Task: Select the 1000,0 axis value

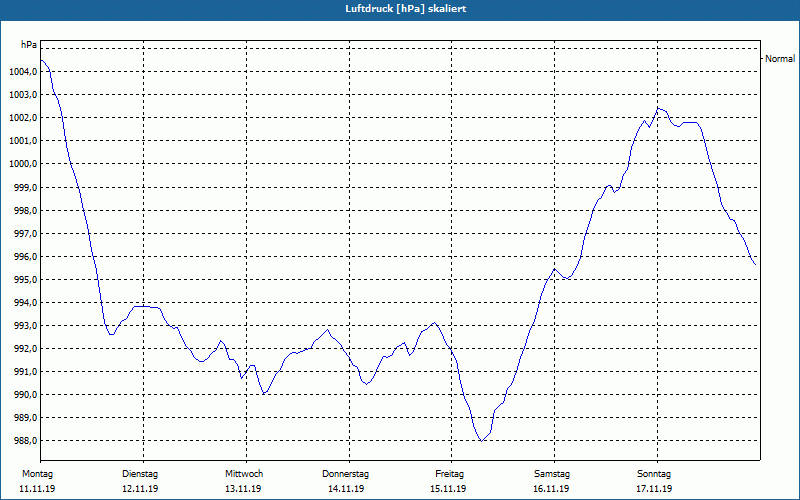Action: 23,164
